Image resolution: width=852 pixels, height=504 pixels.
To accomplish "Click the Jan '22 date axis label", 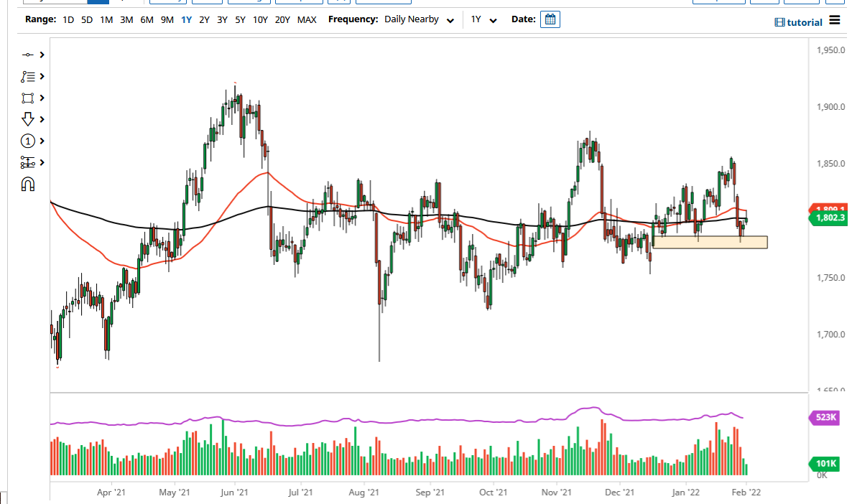I will pos(686,492).
